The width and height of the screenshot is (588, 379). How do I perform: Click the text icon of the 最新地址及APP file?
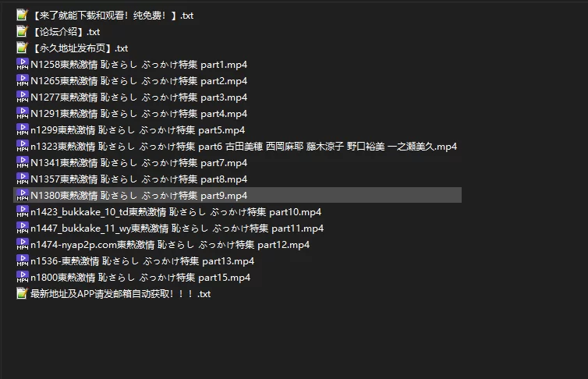coord(22,294)
